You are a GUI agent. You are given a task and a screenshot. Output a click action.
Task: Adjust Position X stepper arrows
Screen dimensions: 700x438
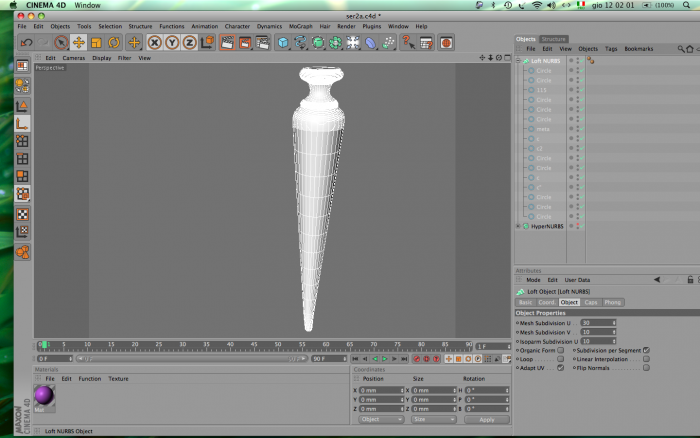[402, 390]
